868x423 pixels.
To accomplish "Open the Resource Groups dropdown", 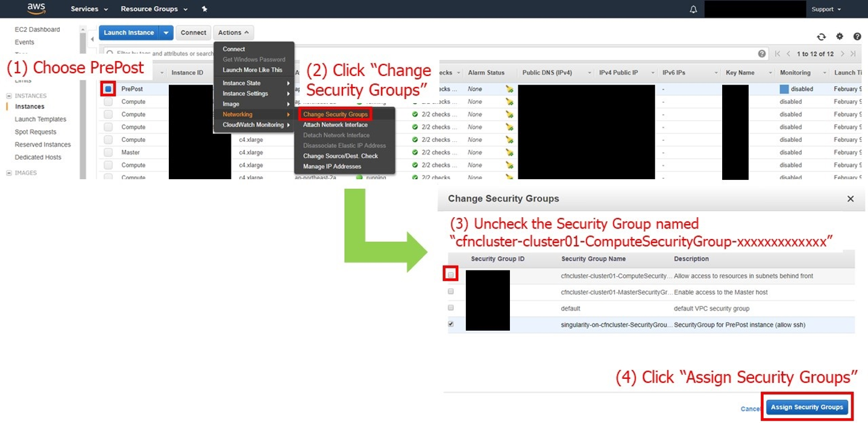I will [x=154, y=9].
